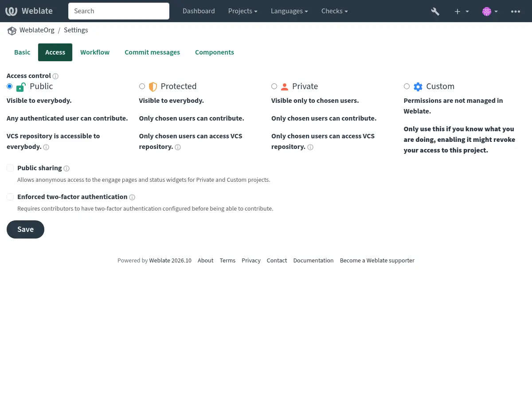Click the Weblate logo icon
The width and height of the screenshot is (532, 407).
pos(12,11)
